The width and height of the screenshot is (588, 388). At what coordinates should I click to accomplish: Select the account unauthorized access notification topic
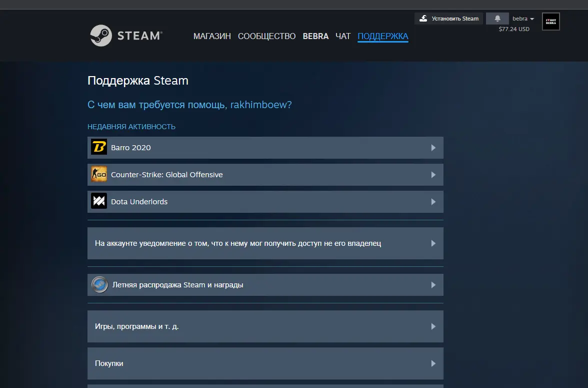(265, 243)
